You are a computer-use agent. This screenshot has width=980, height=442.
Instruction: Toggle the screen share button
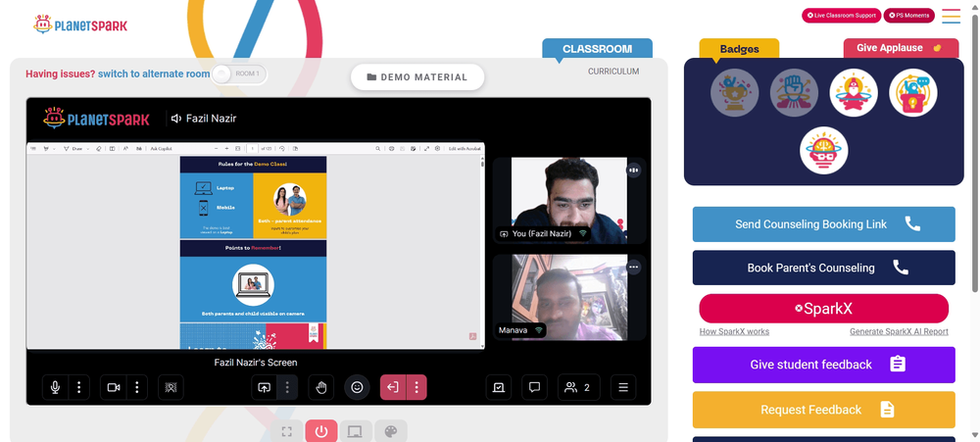coord(264,387)
